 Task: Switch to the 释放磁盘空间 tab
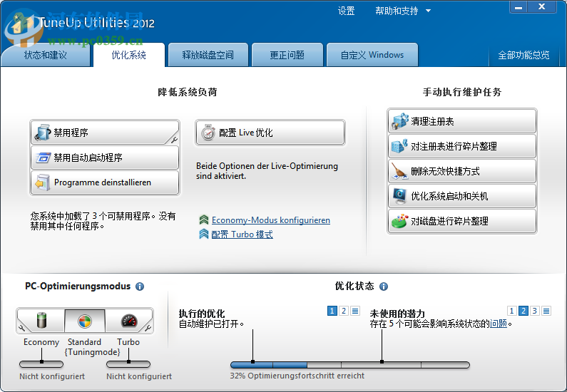[x=208, y=55]
